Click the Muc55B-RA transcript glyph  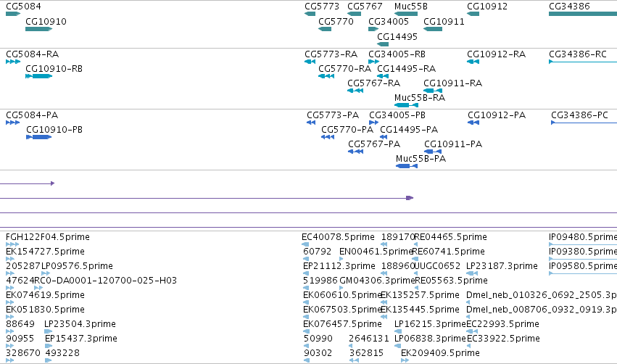[406, 105]
